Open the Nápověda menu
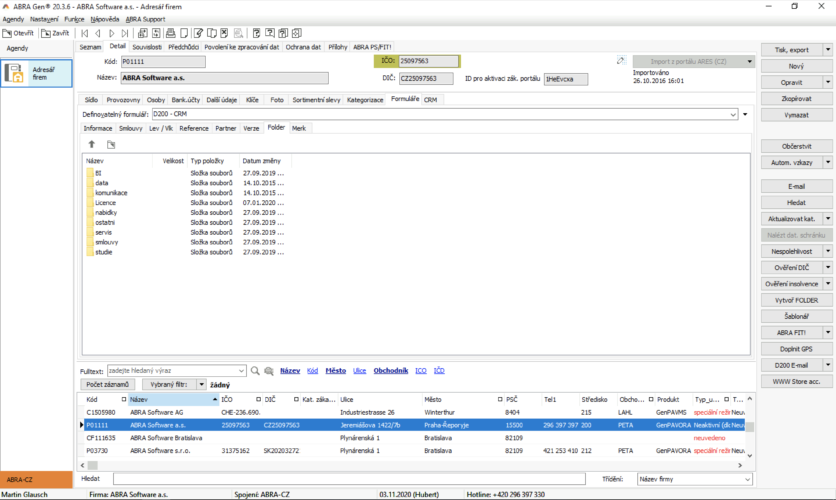Viewport: 836px width, 500px height. (104, 19)
